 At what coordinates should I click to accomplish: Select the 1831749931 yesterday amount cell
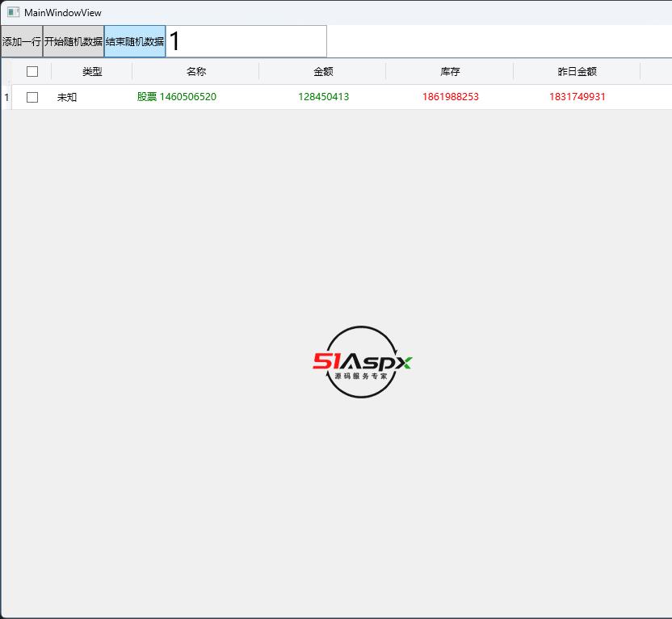tap(577, 97)
